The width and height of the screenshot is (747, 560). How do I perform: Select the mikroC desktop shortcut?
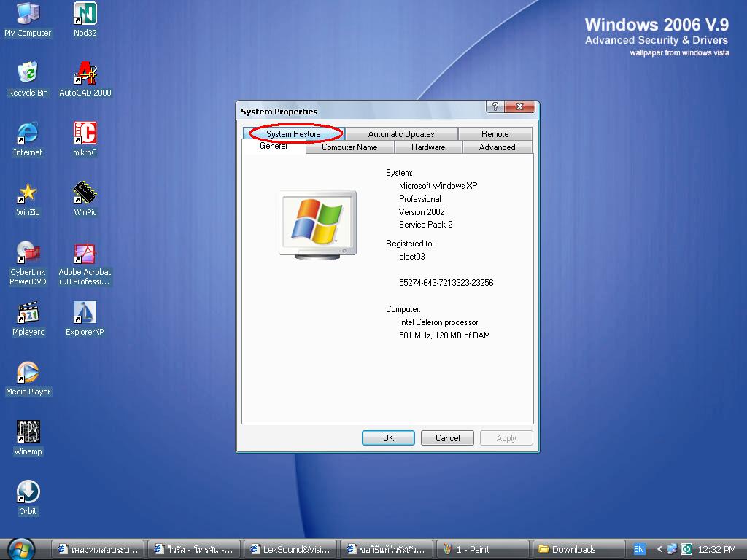[x=85, y=139]
